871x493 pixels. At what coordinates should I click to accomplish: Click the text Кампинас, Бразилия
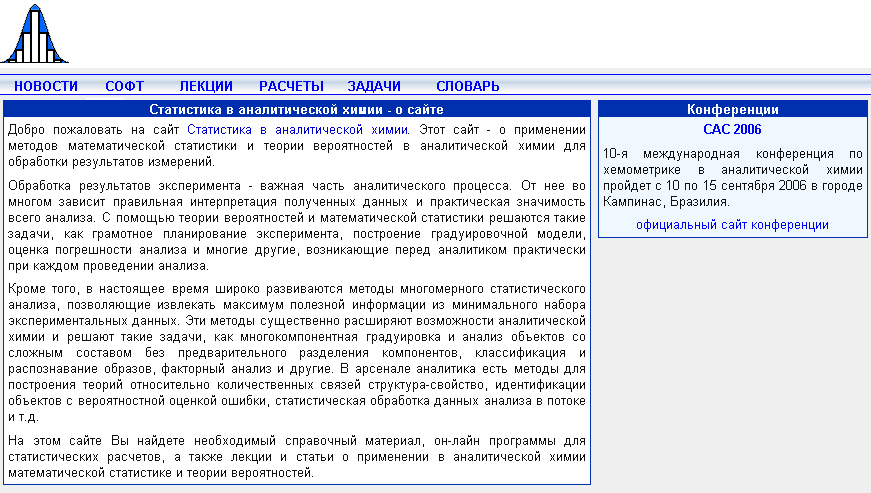(666, 202)
